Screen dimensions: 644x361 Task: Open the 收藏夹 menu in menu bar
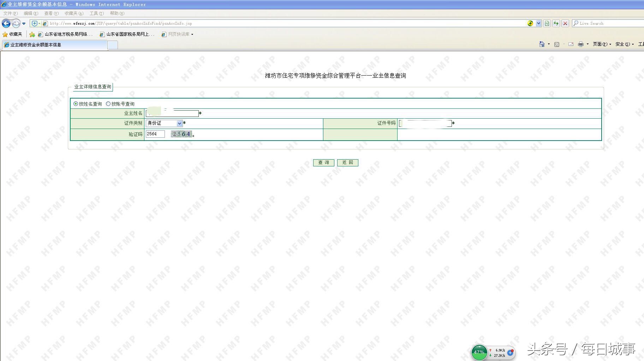(74, 13)
